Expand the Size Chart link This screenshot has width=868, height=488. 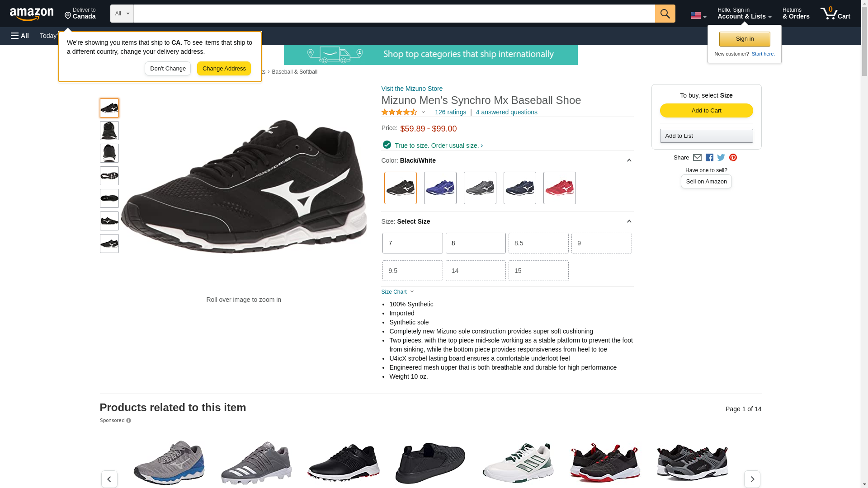pyautogui.click(x=397, y=292)
